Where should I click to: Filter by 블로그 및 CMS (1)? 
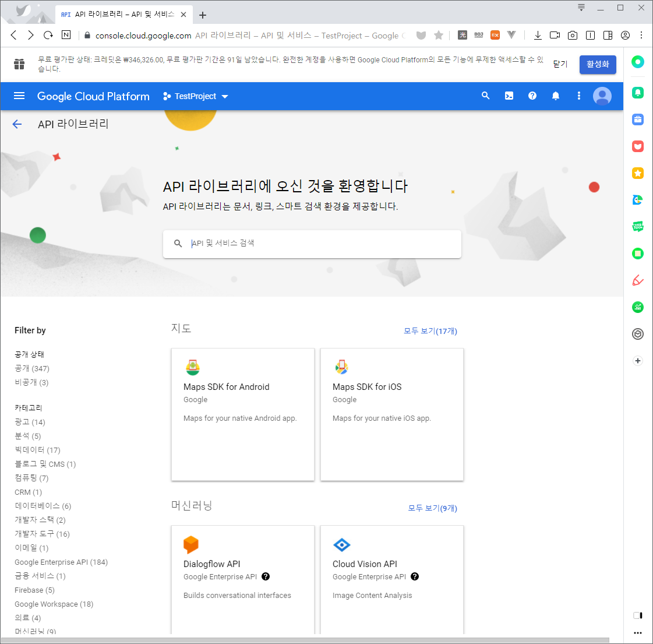pyautogui.click(x=45, y=464)
